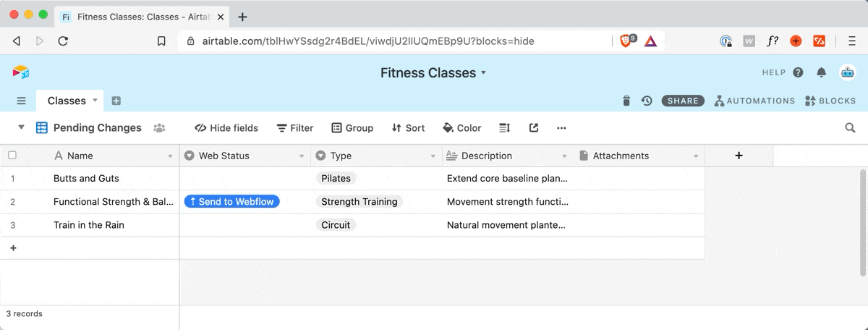Click the Send to Webflow button
868x330 pixels.
(x=231, y=202)
